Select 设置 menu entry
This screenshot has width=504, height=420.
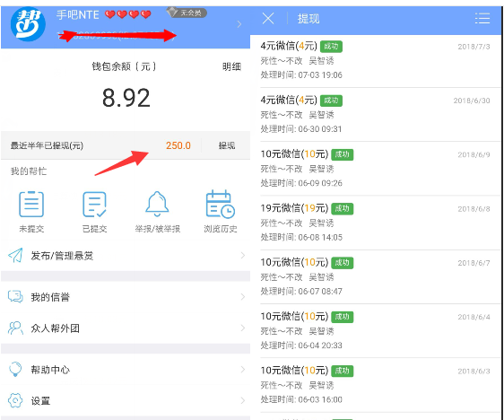(x=126, y=400)
